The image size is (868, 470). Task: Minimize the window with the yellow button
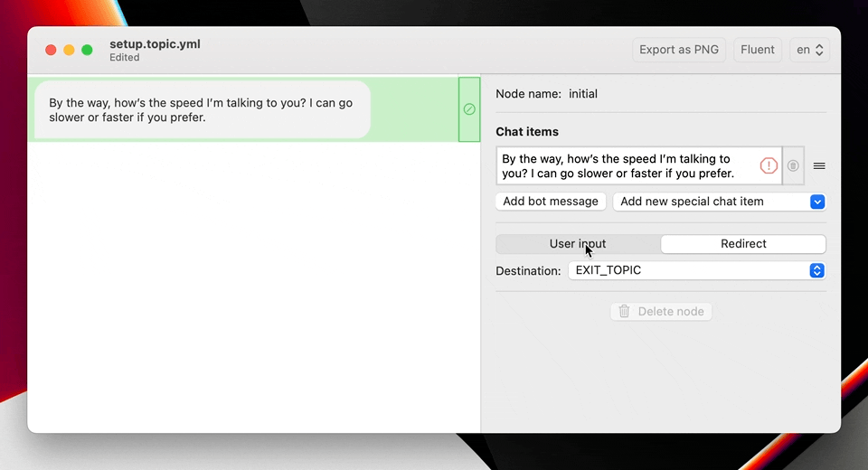coord(69,51)
